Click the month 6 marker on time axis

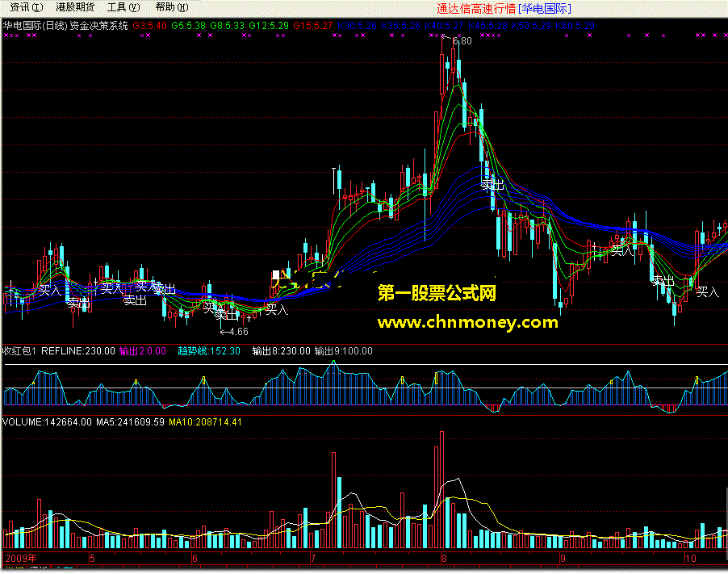click(x=195, y=558)
